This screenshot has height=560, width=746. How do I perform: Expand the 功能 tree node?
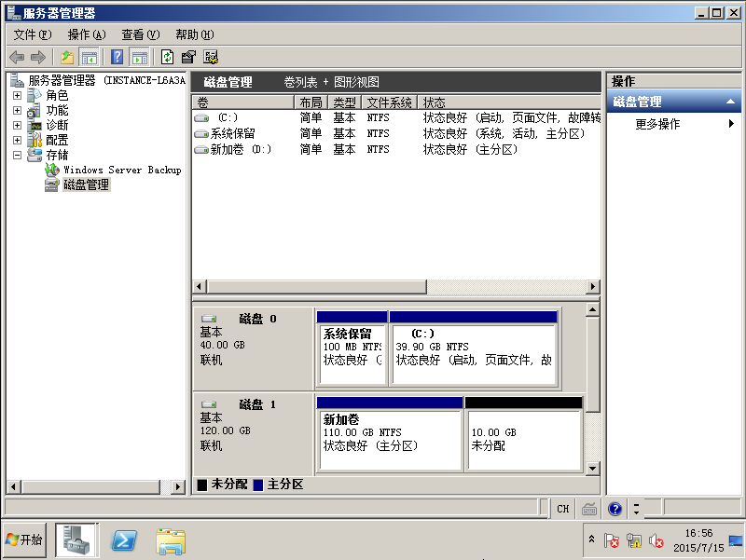[x=17, y=110]
